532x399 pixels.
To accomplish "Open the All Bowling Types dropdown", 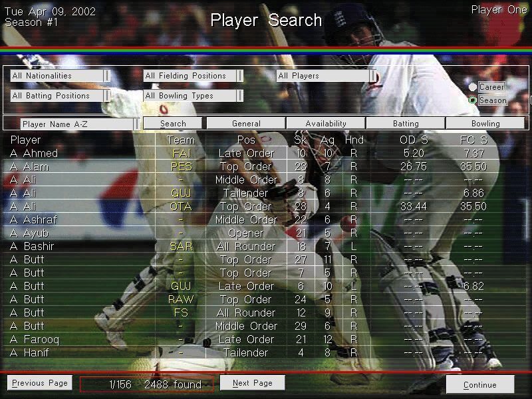I will (x=193, y=96).
